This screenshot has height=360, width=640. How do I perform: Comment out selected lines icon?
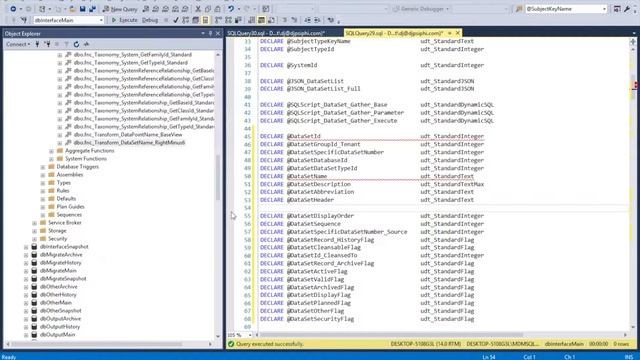tap(284, 20)
